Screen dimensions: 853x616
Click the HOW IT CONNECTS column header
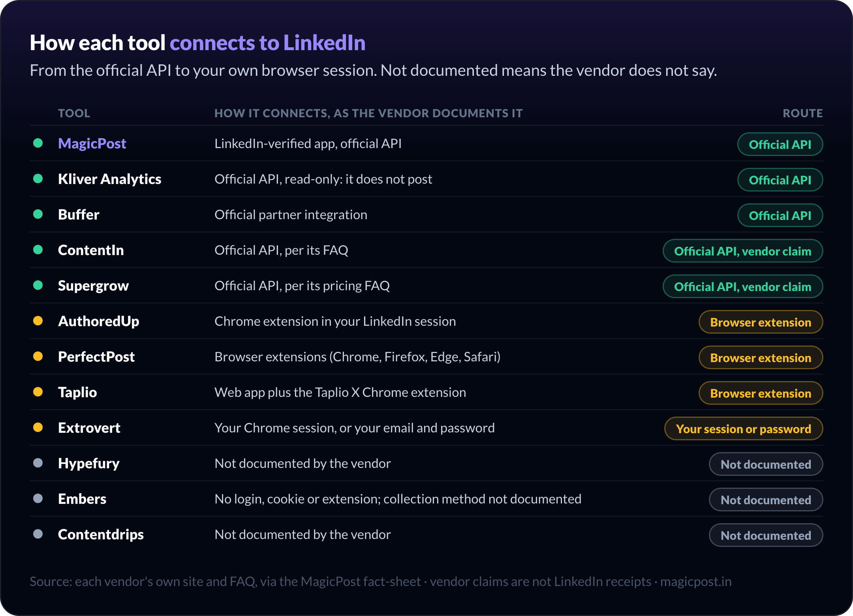pyautogui.click(x=368, y=113)
